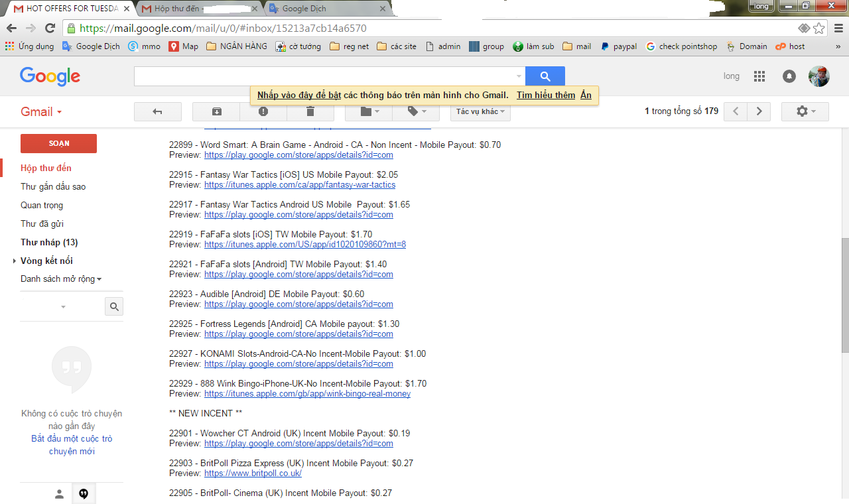The height and width of the screenshot is (504, 849).
Task: Open Fantasy War Tactics iTunes link
Action: [x=300, y=185]
